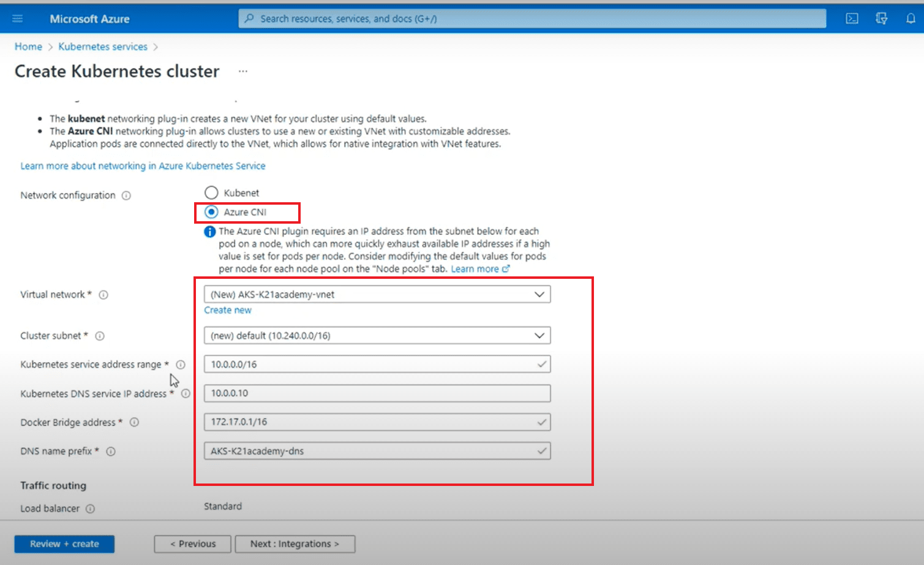Click the Review + create button

(64, 544)
